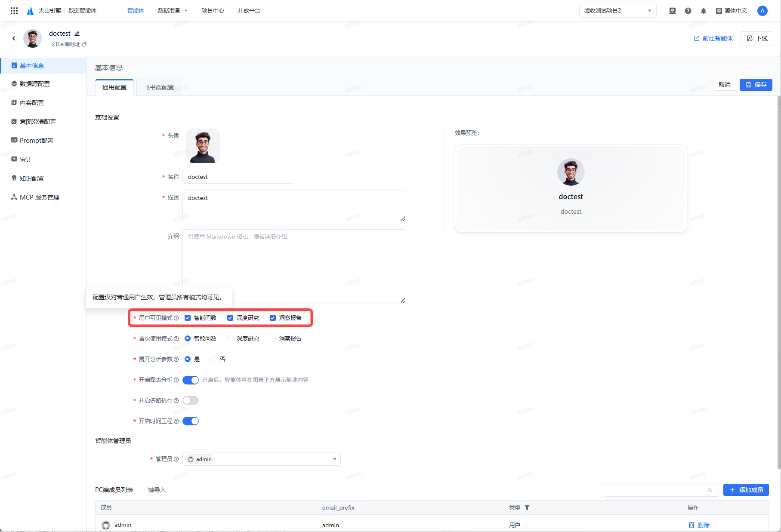Follow the 前往智能体 link

[x=713, y=38]
